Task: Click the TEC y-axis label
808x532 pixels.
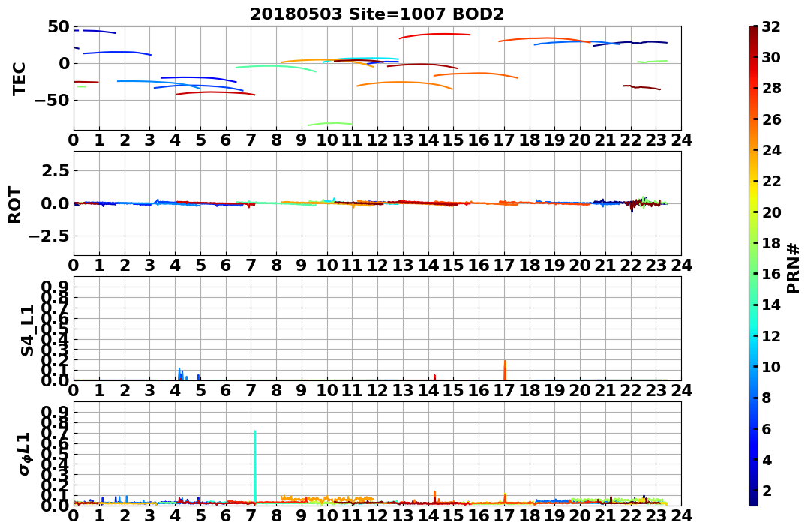Action: point(19,78)
